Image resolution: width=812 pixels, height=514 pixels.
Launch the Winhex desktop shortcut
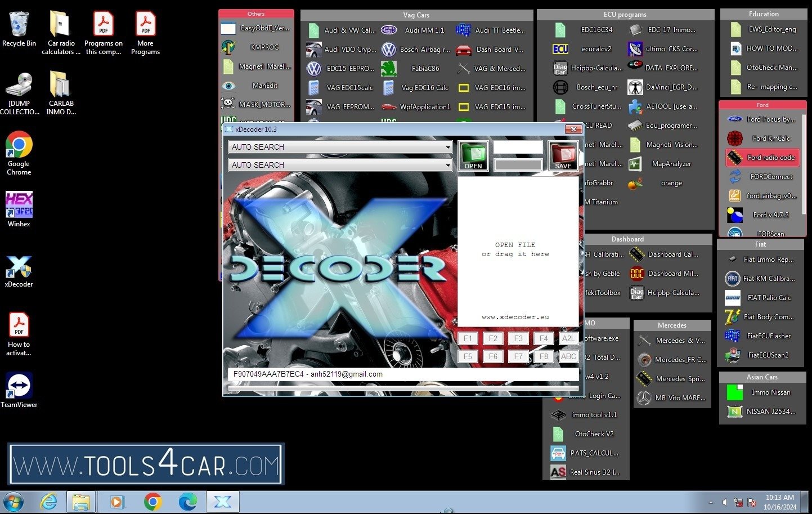click(19, 209)
